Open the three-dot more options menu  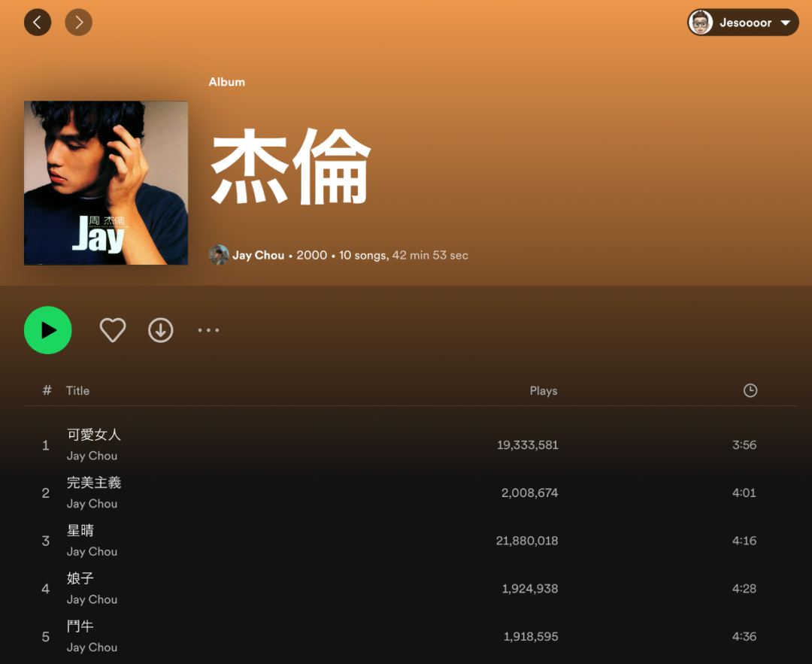point(209,330)
